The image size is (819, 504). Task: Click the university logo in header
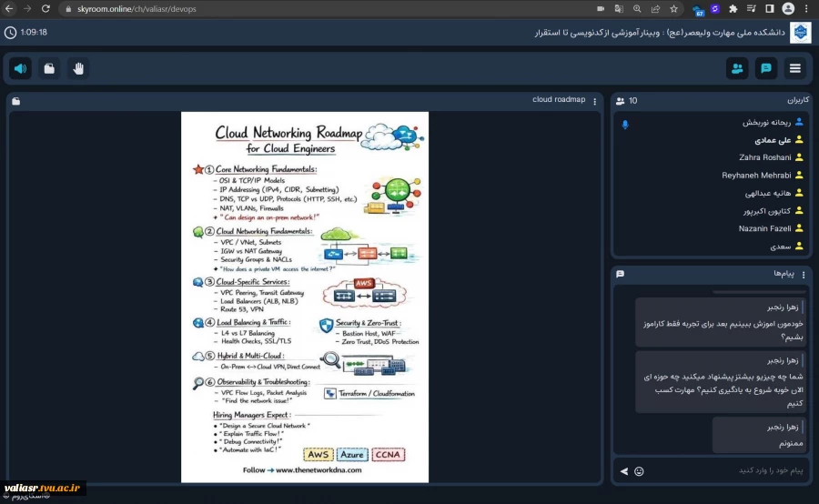click(800, 33)
